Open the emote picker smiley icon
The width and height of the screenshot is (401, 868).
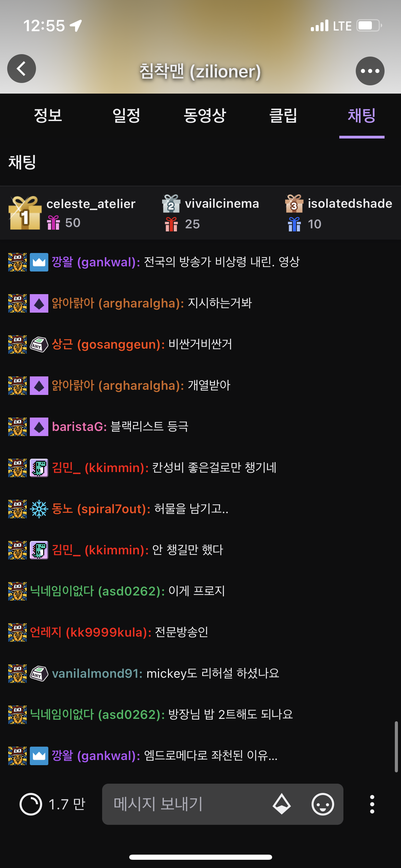pyautogui.click(x=323, y=804)
